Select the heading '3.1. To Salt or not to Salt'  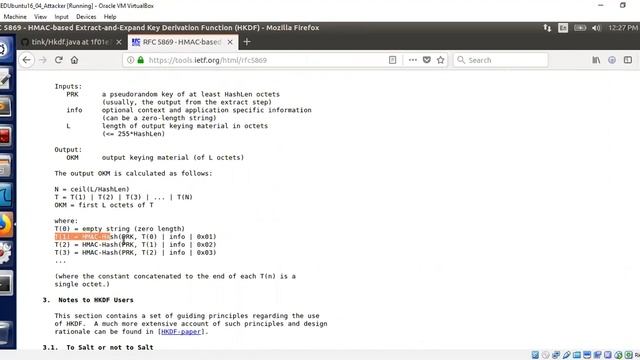coord(98,347)
